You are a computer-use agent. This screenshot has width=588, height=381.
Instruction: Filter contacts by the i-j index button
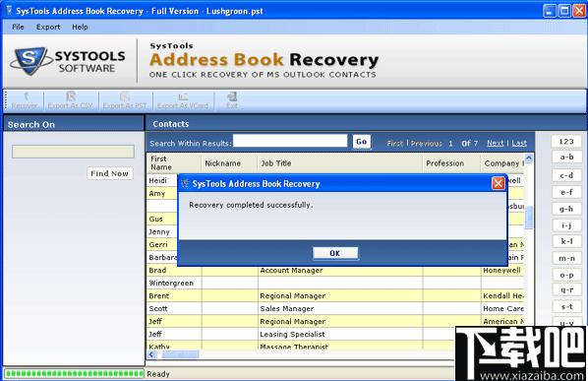[566, 225]
